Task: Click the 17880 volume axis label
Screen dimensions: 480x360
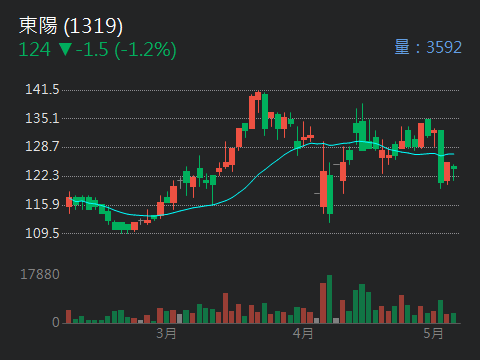Action: coord(40,275)
